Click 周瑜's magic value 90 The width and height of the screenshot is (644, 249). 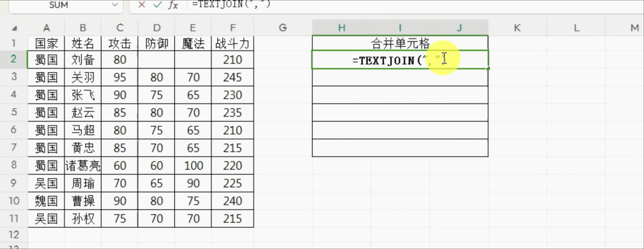(x=193, y=183)
